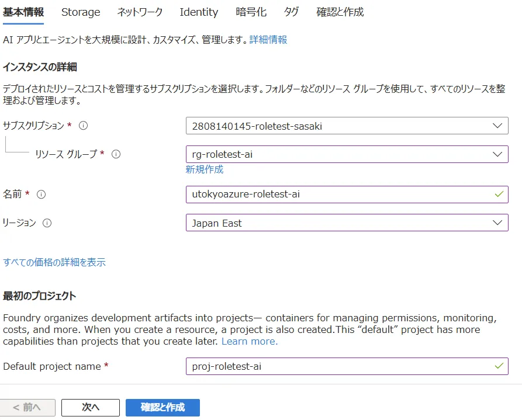This screenshot has height=420, width=522.
Task: Open すべての価格の詳細を表示 link
Action: pyautogui.click(x=54, y=262)
